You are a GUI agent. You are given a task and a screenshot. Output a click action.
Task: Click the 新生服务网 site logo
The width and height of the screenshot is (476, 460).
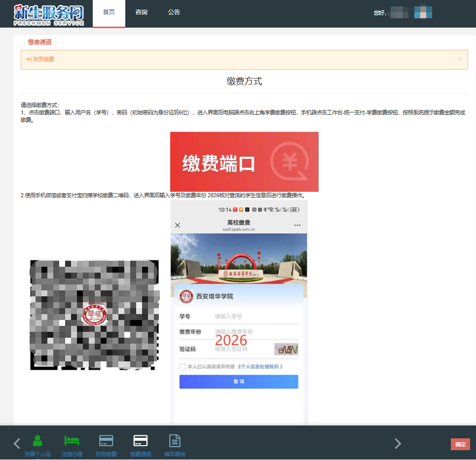tap(48, 15)
